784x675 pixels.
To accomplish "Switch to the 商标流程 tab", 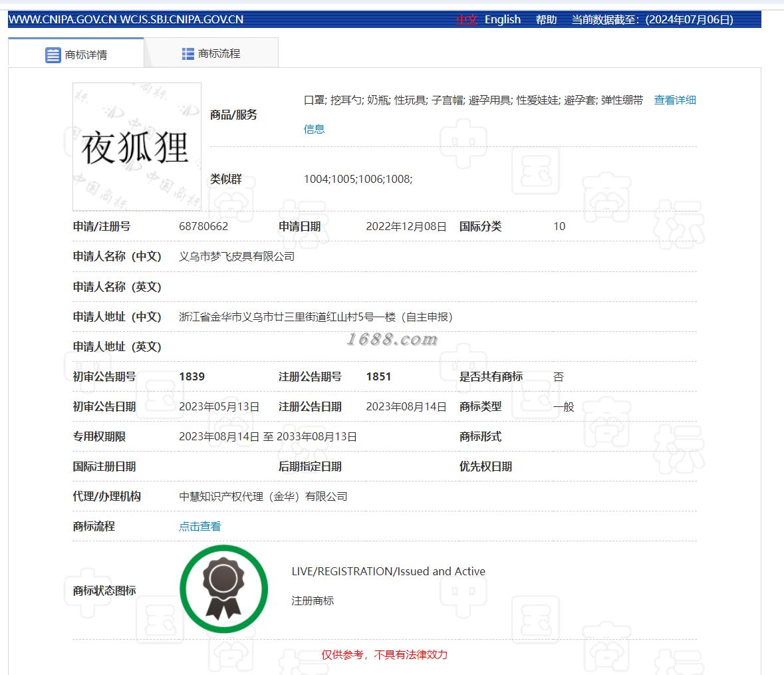I will point(211,53).
